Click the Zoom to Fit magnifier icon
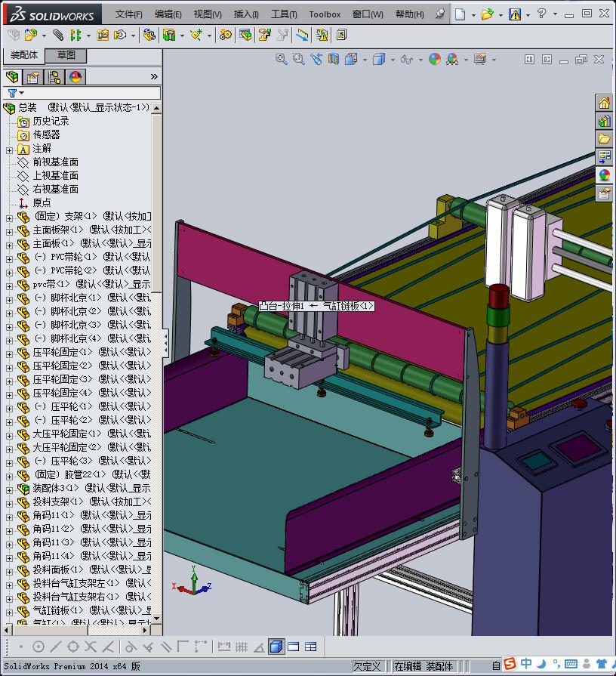The image size is (616, 676). point(282,59)
